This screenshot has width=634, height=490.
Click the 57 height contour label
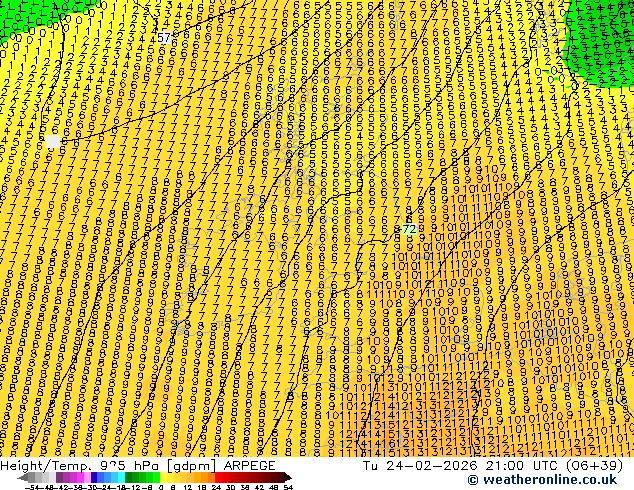[x=164, y=38]
